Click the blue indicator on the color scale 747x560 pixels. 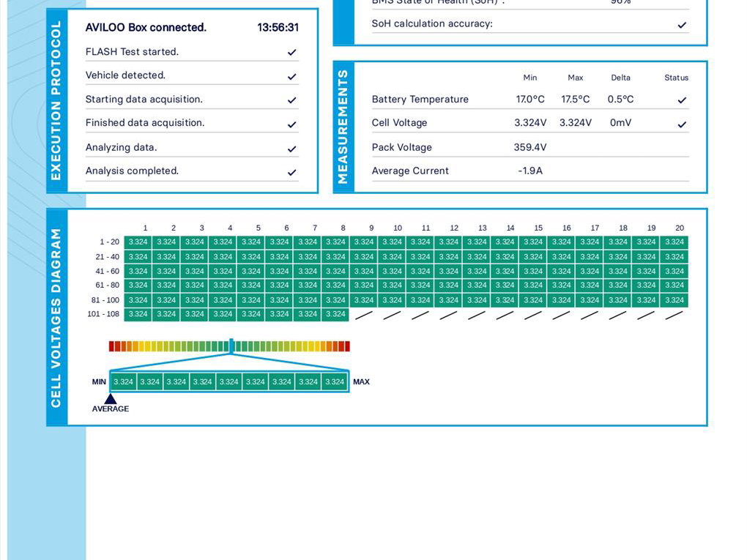231,346
